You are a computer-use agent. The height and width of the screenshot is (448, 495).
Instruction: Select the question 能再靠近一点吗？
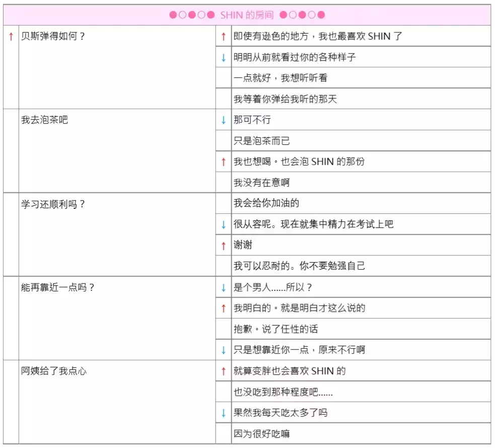tap(58, 287)
